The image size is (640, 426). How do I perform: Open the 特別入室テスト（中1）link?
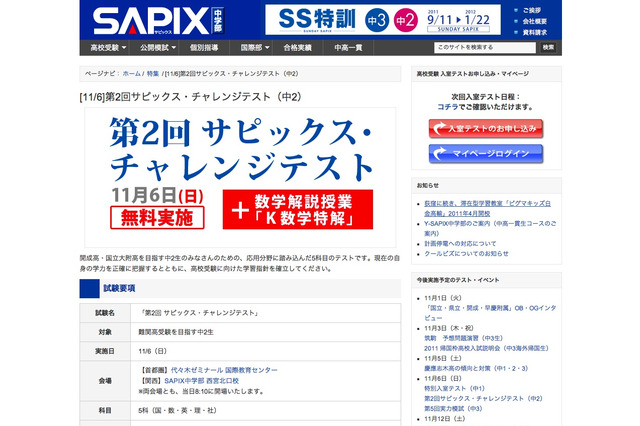coord(454,388)
